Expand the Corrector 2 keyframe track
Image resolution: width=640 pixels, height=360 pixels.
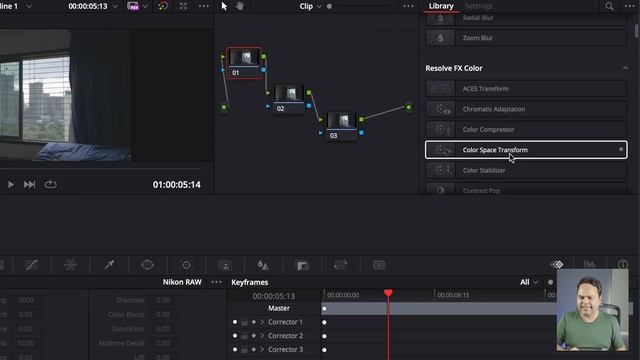click(262, 336)
